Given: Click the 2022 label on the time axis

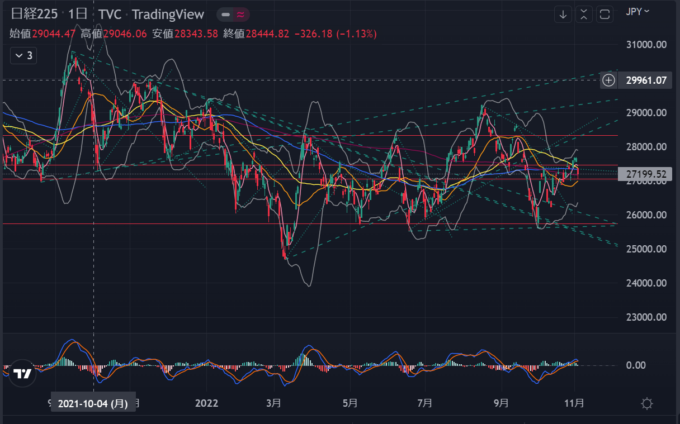Looking at the screenshot, I should tap(206, 404).
